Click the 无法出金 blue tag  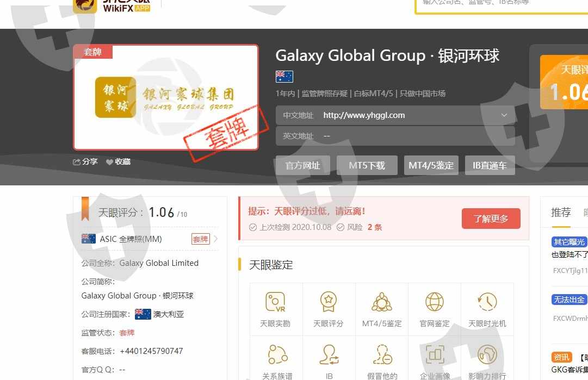pos(570,300)
